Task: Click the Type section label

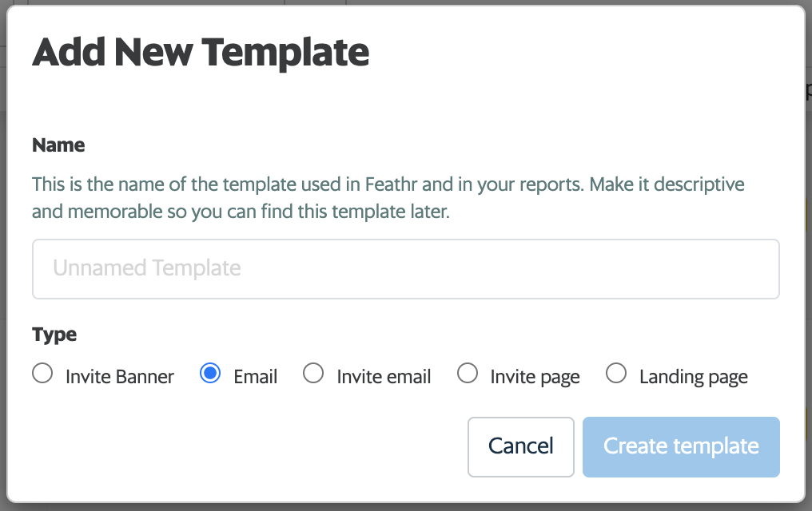Action: 54,335
